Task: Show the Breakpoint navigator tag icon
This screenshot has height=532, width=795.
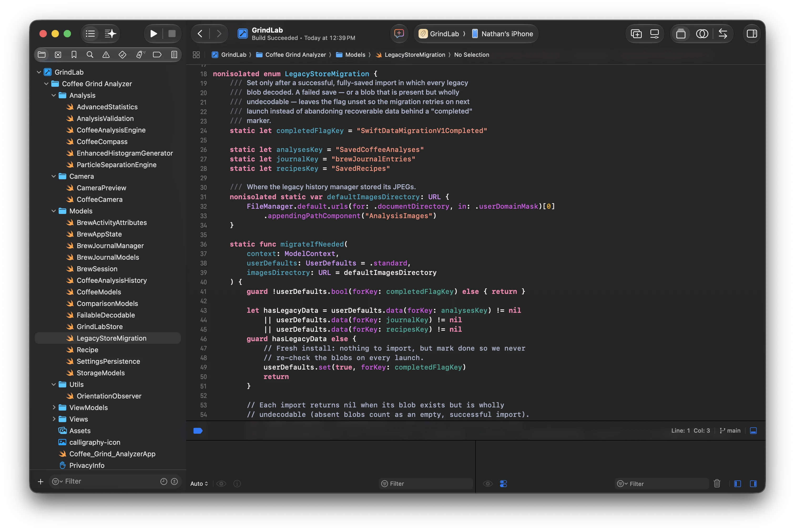Action: click(x=157, y=55)
